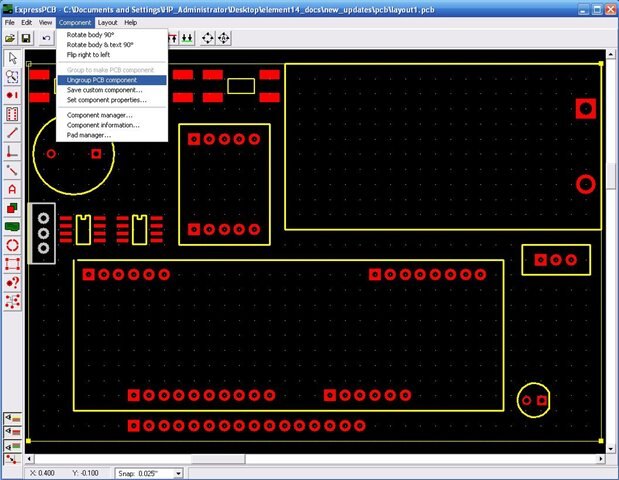The height and width of the screenshot is (480, 619).
Task: Open the Layout menu
Action: point(107,22)
